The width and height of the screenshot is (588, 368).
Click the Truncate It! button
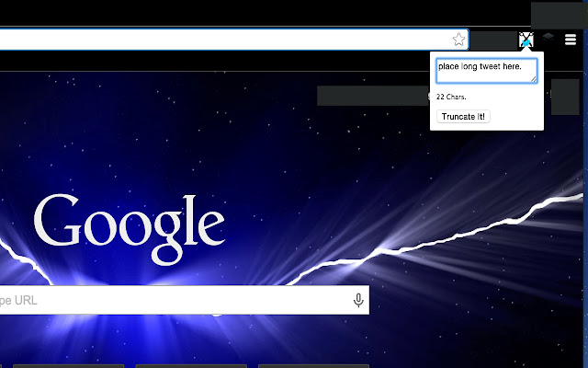(463, 117)
